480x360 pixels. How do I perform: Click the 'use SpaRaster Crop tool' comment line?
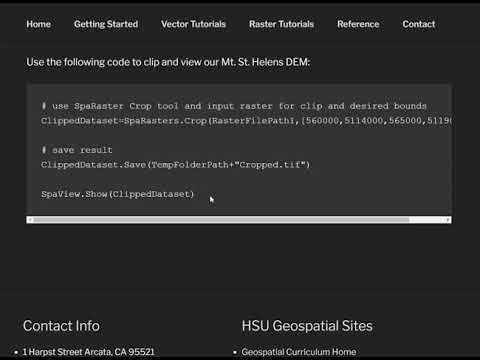pos(234,106)
